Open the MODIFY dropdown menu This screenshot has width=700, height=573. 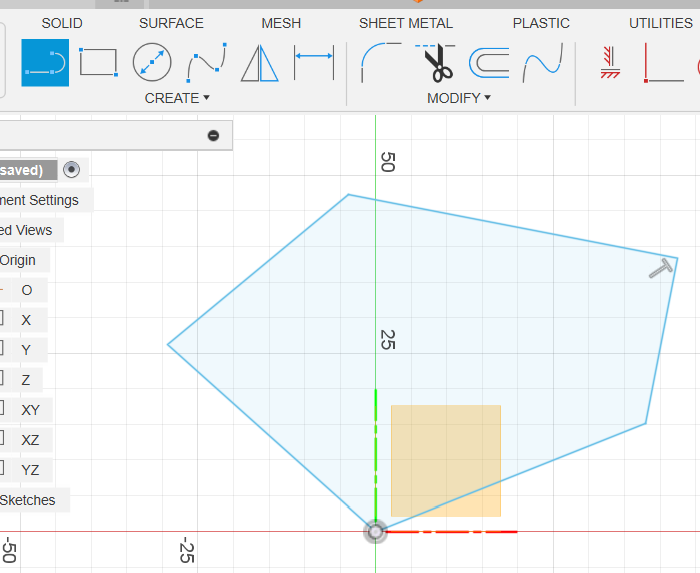[x=458, y=98]
